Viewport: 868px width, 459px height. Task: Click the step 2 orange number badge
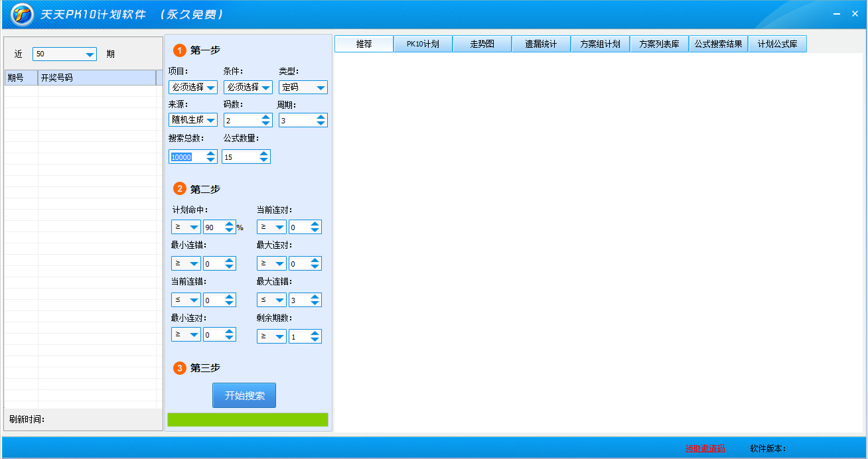(179, 189)
